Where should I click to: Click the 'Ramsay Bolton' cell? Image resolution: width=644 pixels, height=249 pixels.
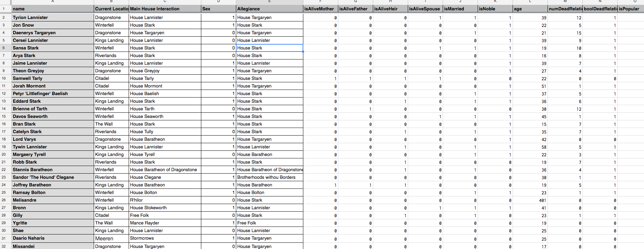coord(53,192)
